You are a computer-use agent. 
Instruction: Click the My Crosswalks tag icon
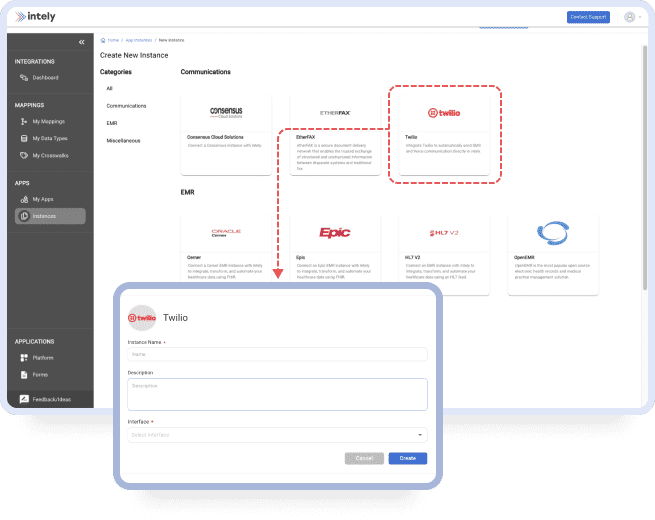(24, 156)
